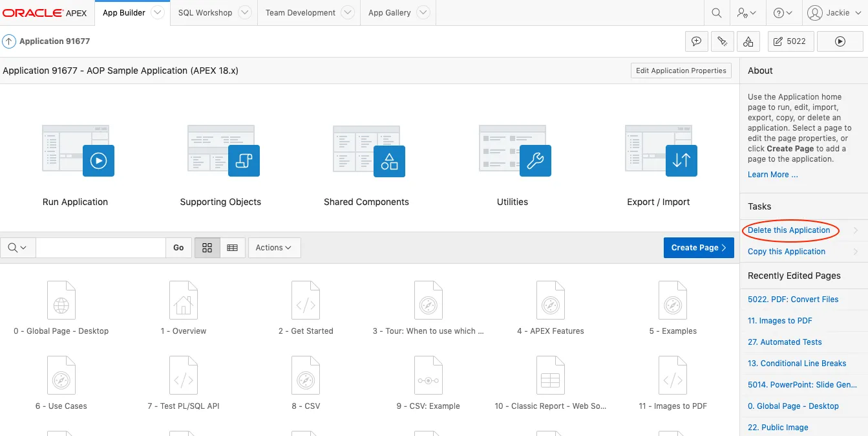This screenshot has width=868, height=436.
Task: Run the page with the play button
Action: tap(840, 41)
